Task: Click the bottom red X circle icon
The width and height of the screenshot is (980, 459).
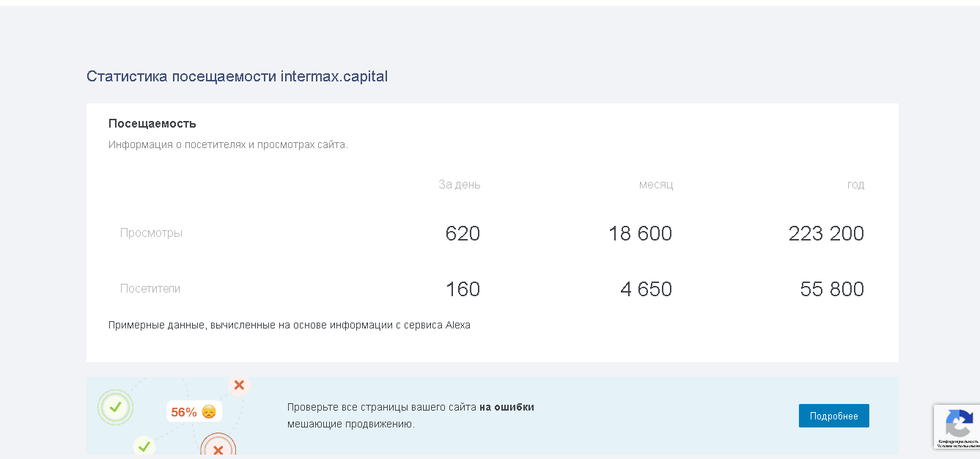Action: point(218,448)
